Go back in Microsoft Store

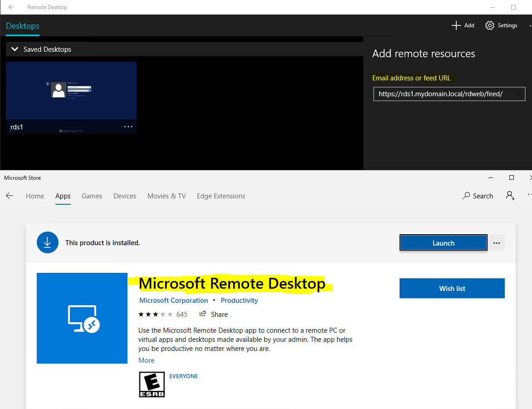(x=10, y=196)
